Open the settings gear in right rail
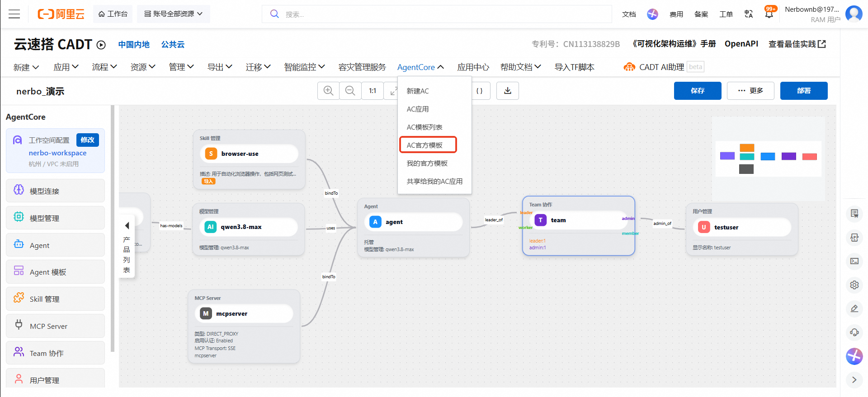Image resolution: width=868 pixels, height=397 pixels. click(x=854, y=285)
